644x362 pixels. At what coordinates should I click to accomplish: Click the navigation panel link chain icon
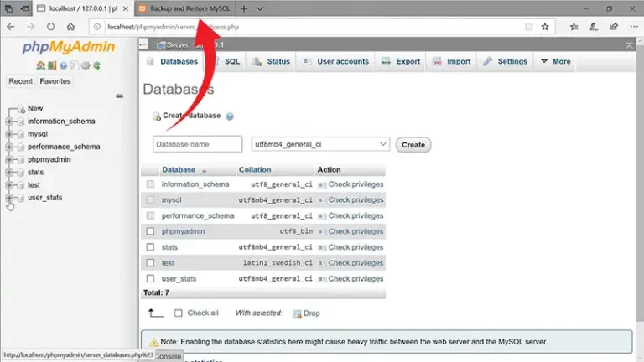pos(119,96)
